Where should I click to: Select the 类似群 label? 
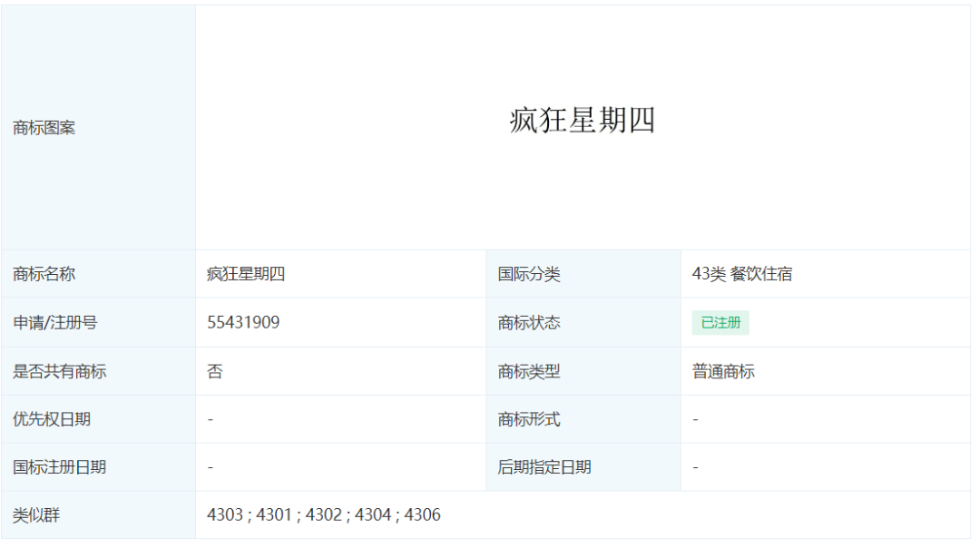36,515
